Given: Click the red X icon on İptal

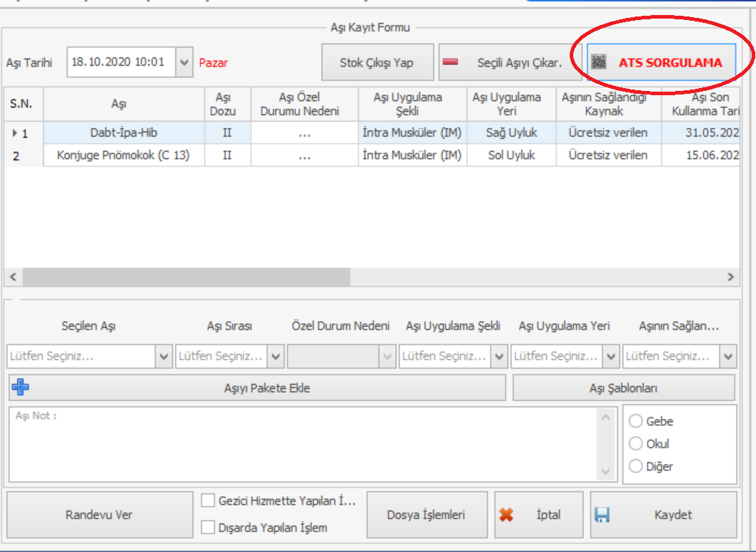Looking at the screenshot, I should point(507,515).
